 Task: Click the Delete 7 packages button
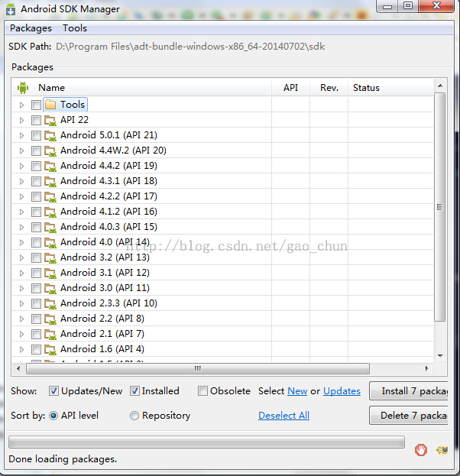[409, 416]
